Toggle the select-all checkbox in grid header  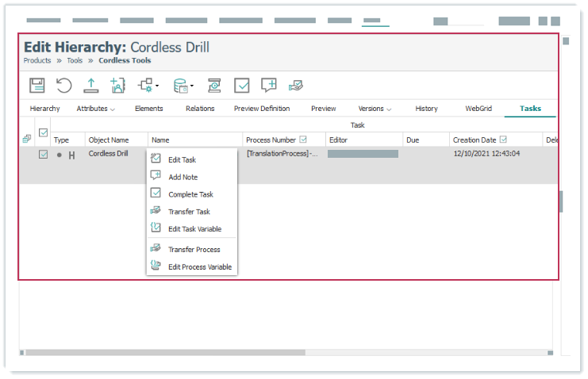coord(44,132)
